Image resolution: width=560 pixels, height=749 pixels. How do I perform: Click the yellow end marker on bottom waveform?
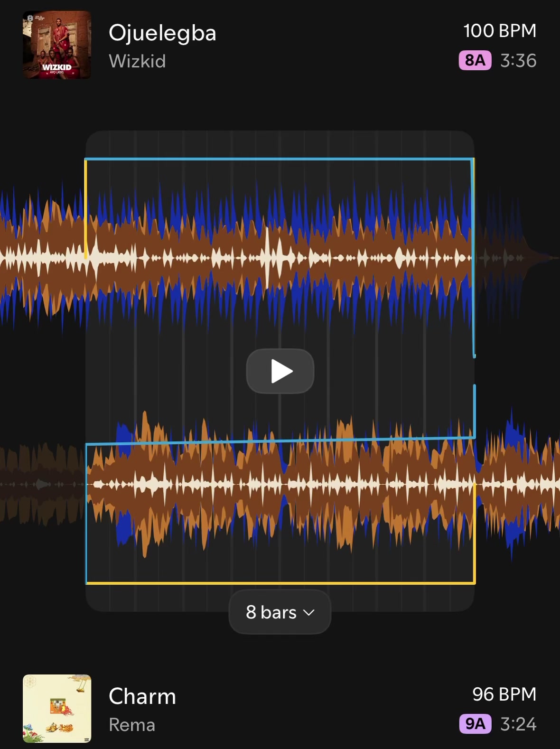pyautogui.click(x=475, y=533)
